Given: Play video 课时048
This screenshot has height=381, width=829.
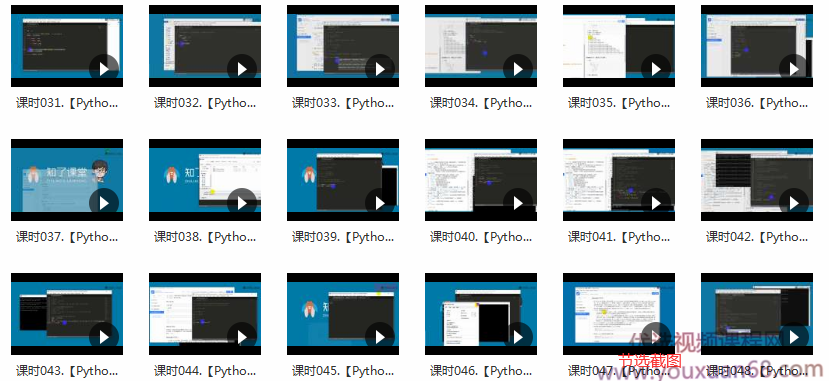Looking at the screenshot, I should 794,337.
